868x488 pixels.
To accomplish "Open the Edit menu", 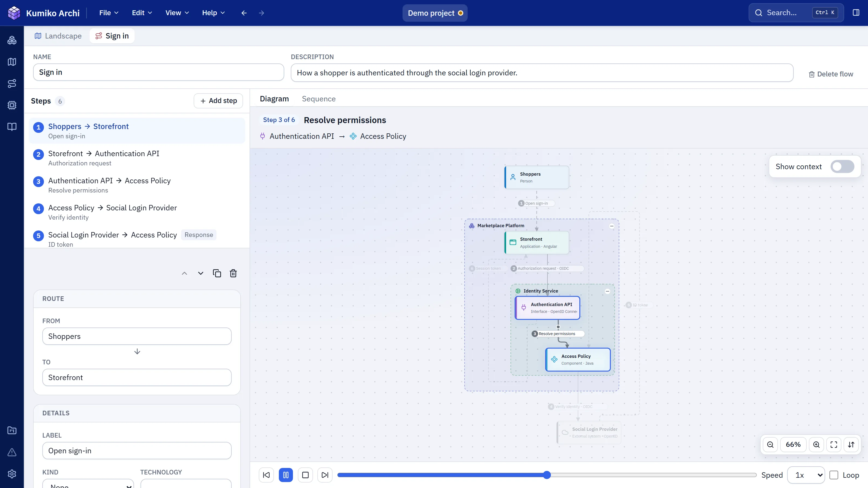I will pyautogui.click(x=142, y=13).
